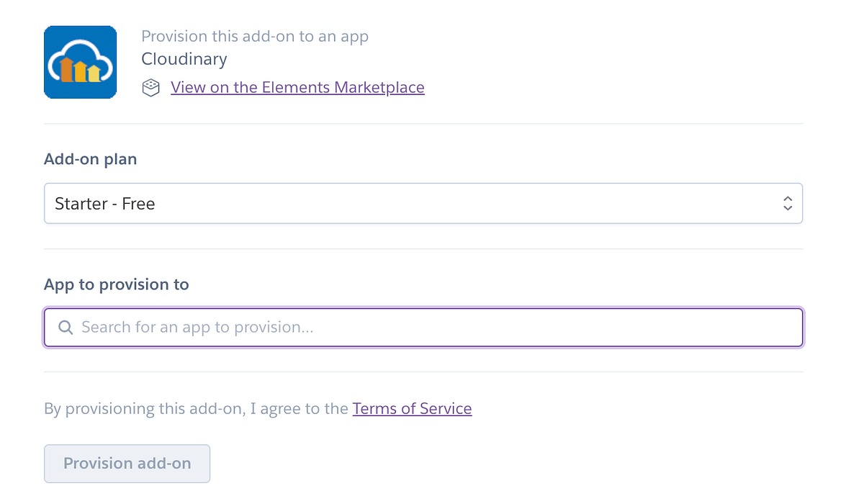Click the Add-on plan label
Image resolution: width=864 pixels, height=504 pixels.
point(90,159)
